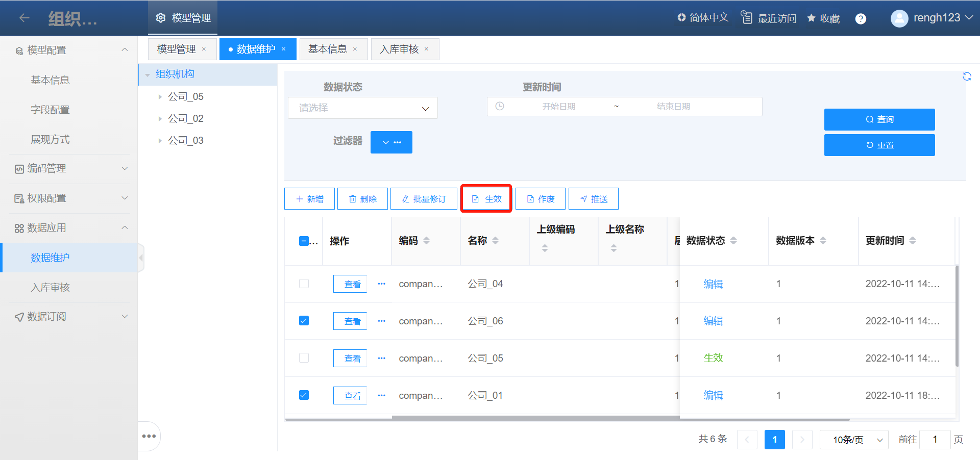This screenshot has width=980, height=460.
Task: Select 字段配置 in the sidebar menu
Action: 50,110
